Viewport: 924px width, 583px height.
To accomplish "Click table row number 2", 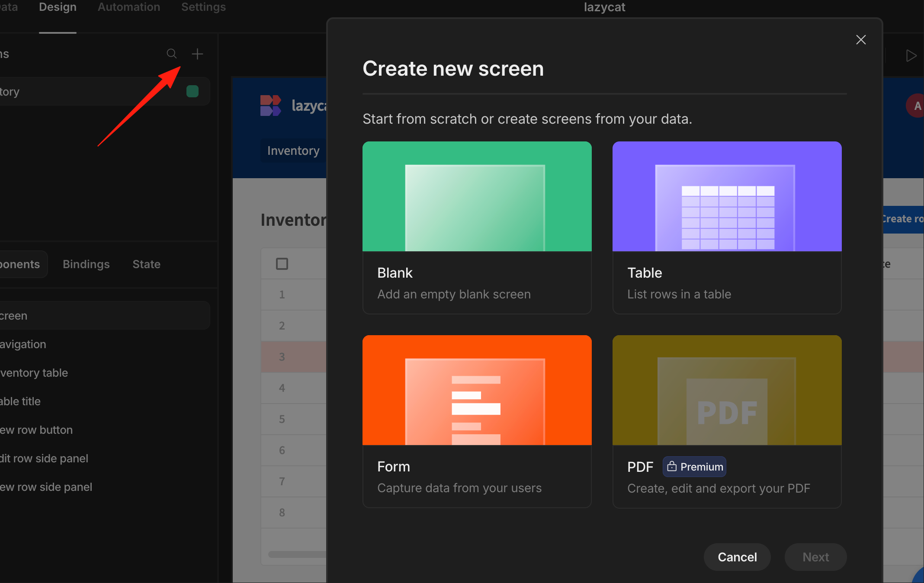I will point(282,326).
